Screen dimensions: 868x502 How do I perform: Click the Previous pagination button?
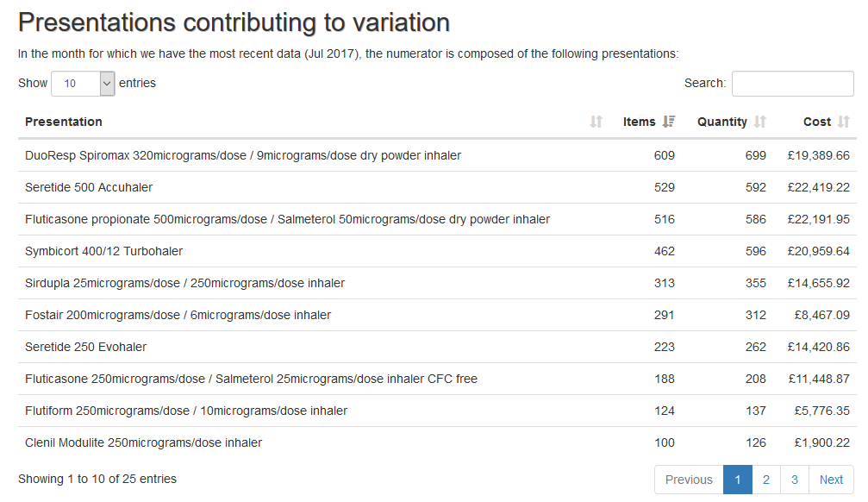tap(689, 480)
